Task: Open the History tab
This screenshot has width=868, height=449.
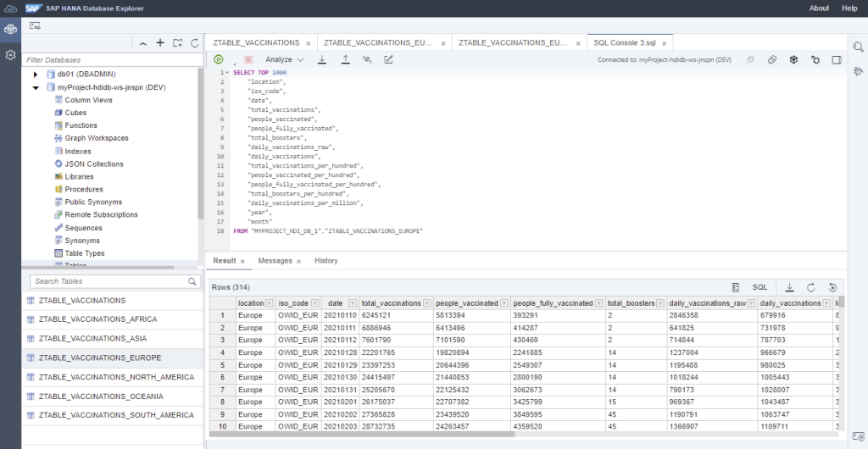Action: point(326,260)
